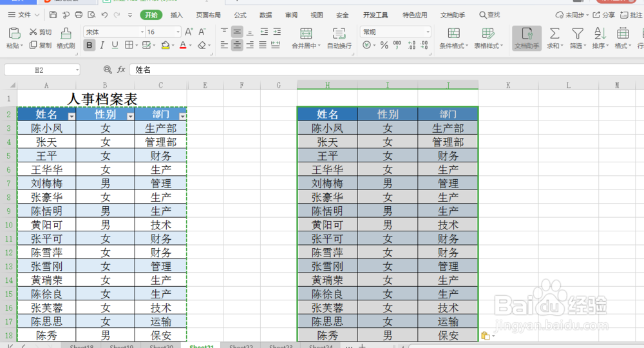The height and width of the screenshot is (348, 644).
Task: Toggle Underline formatting button
Action: point(115,44)
